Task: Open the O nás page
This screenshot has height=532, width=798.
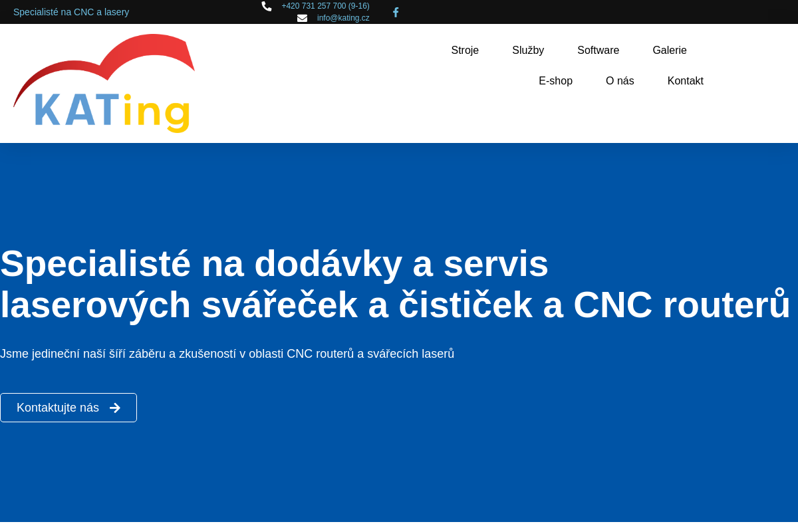Action: 620,81
